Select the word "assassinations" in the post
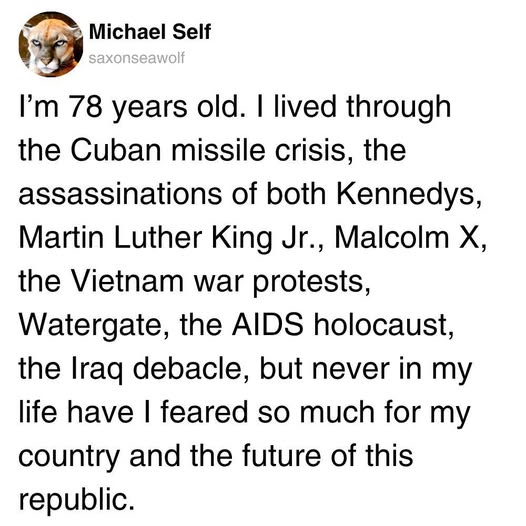526x526 pixels. click(120, 195)
